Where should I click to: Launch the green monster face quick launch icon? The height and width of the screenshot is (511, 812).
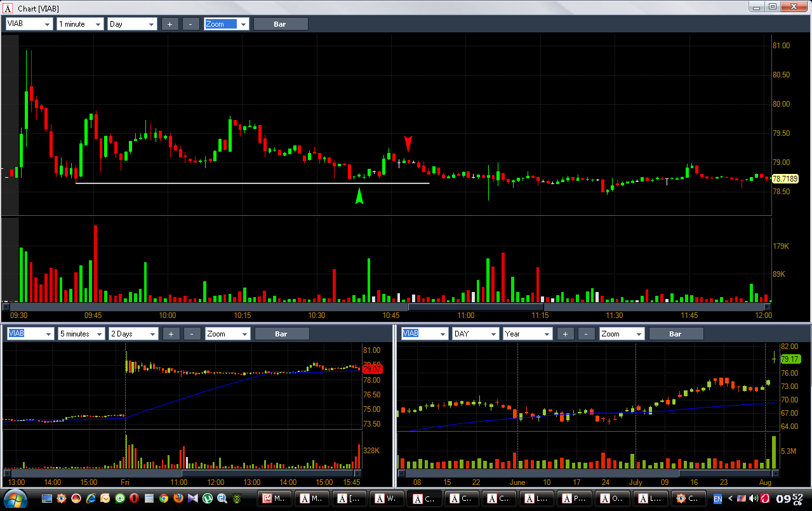click(236, 498)
